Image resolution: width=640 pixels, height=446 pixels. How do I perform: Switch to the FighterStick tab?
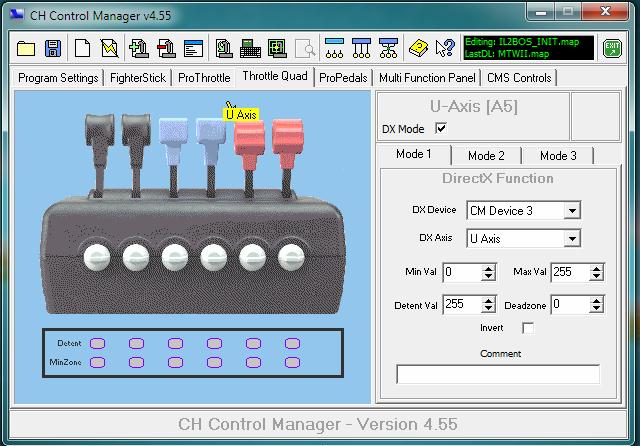[x=138, y=78]
